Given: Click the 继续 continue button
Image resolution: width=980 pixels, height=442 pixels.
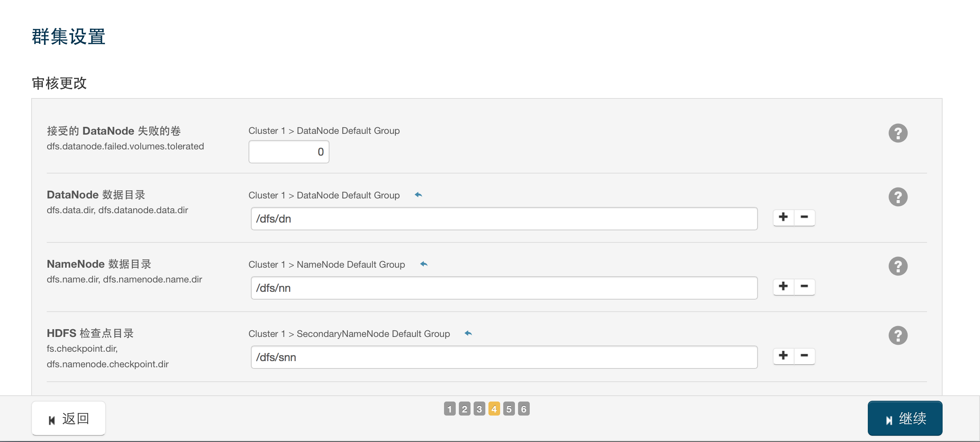Looking at the screenshot, I should (x=905, y=419).
